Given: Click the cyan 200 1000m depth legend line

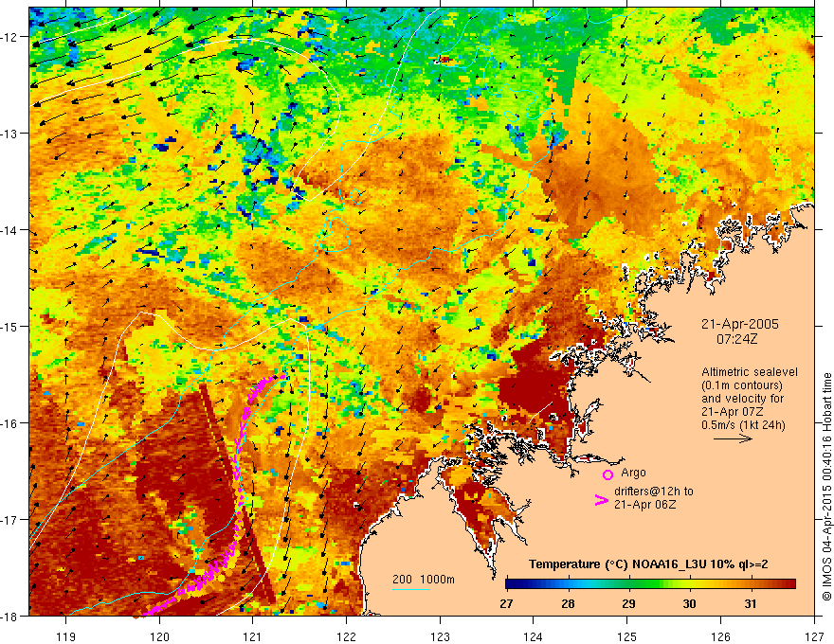Looking at the screenshot, I should [x=411, y=589].
